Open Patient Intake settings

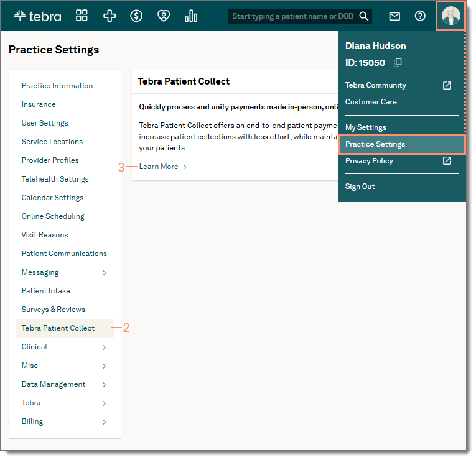[x=45, y=291]
